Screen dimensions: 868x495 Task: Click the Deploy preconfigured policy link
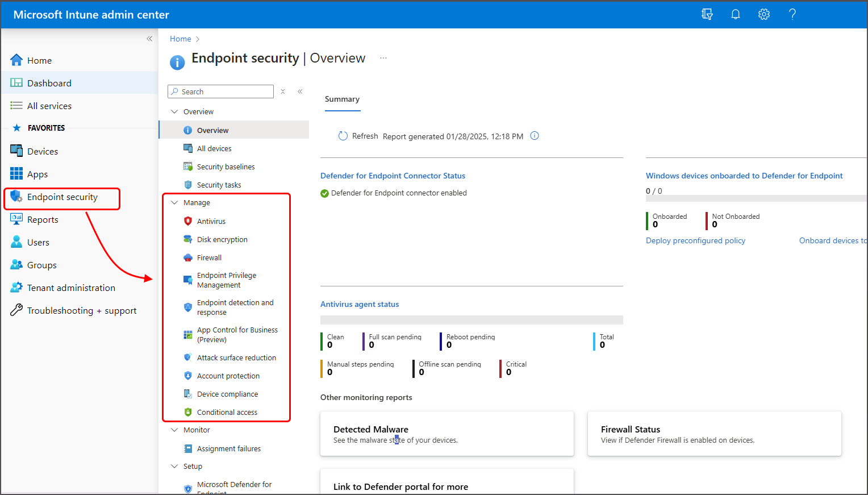point(695,240)
